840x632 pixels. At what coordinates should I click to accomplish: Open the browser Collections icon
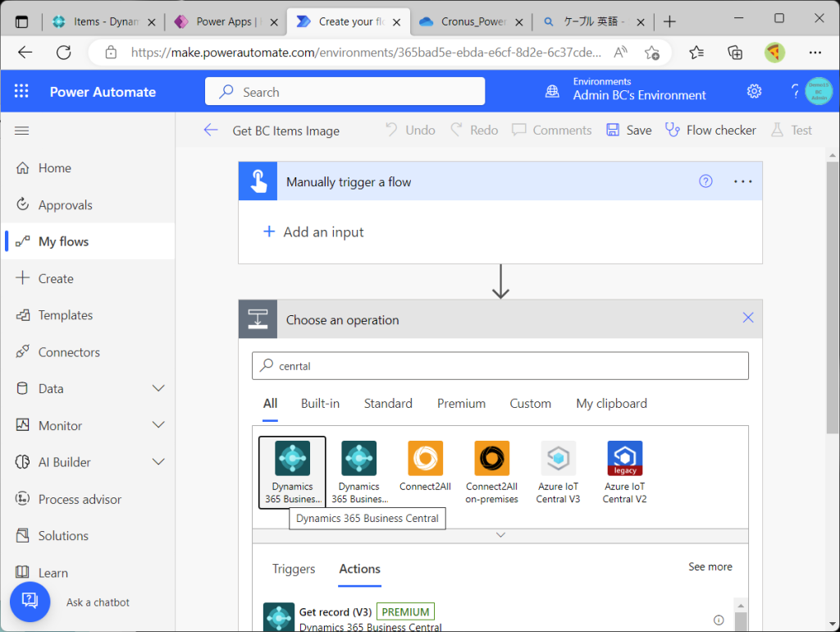pyautogui.click(x=735, y=52)
